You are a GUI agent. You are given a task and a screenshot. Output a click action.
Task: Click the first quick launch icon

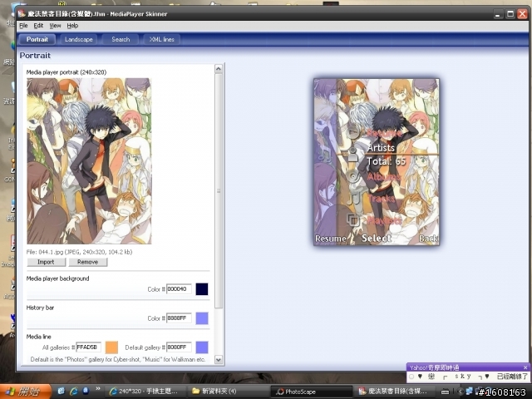pyautogui.click(x=62, y=392)
